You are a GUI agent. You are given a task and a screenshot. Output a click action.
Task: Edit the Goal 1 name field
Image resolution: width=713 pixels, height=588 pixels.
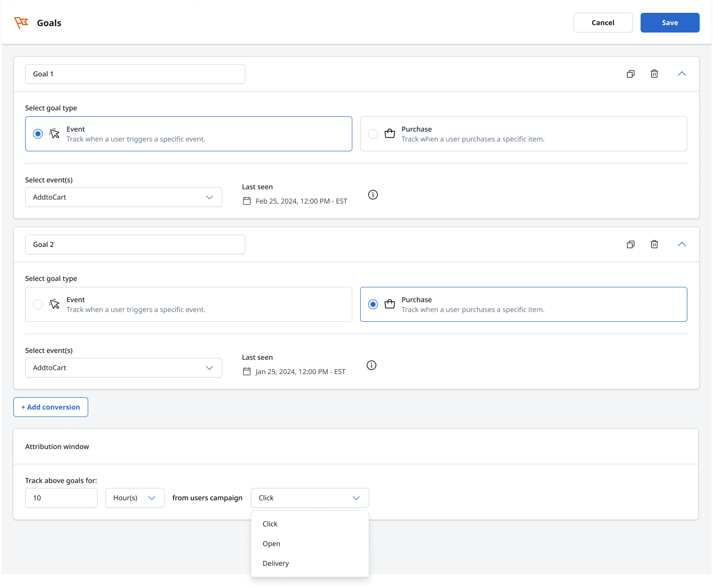[135, 74]
